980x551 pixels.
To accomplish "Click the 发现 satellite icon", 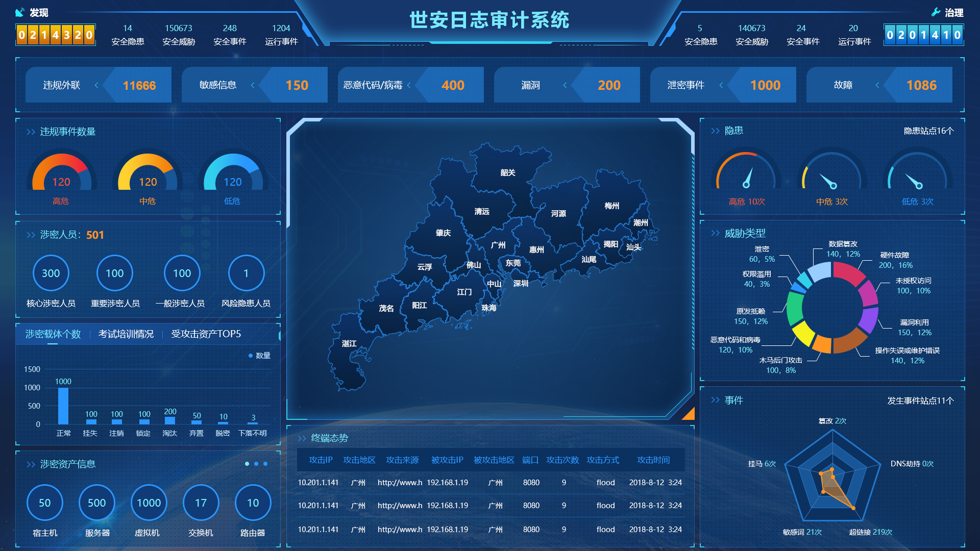I will (20, 12).
